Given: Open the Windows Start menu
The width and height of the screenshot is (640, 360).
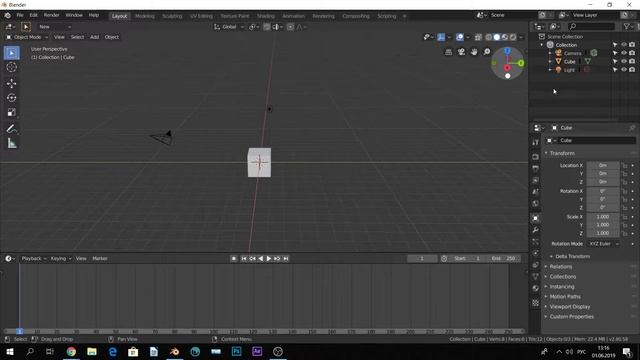Looking at the screenshot, I should pyautogui.click(x=9, y=351).
